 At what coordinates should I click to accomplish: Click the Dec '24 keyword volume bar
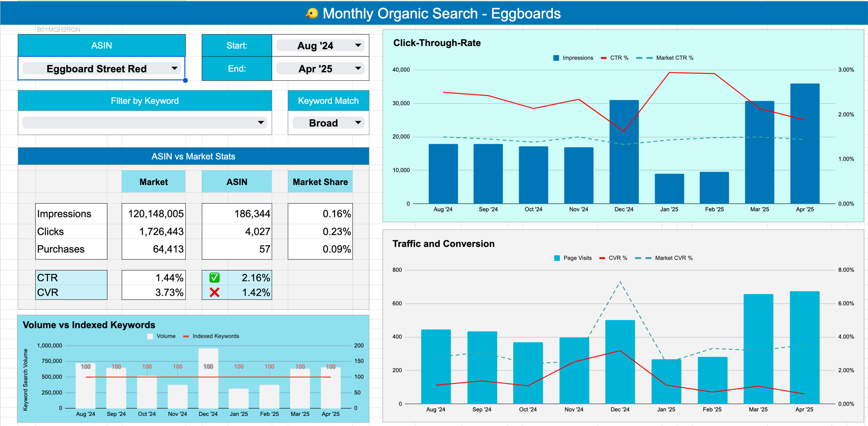tap(208, 378)
